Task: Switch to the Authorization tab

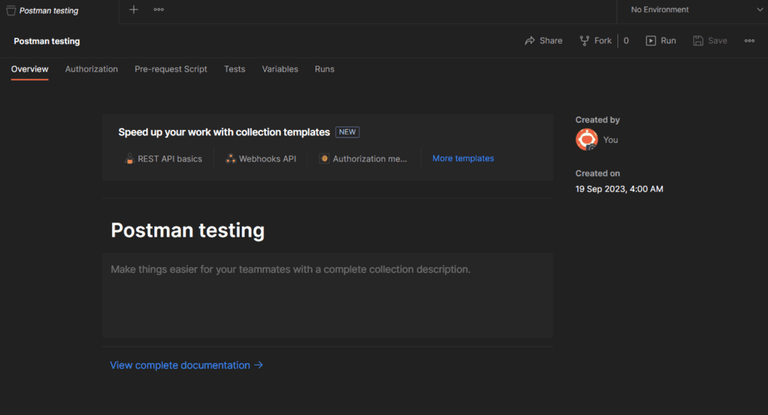Action: pos(91,70)
